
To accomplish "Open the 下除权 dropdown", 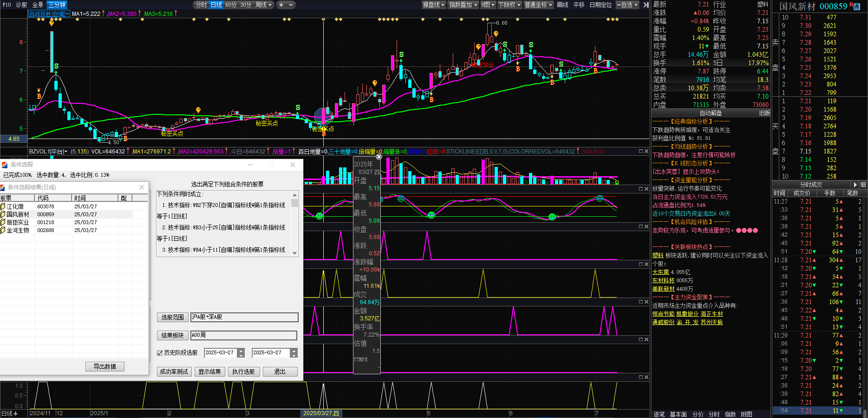I will (509, 5).
